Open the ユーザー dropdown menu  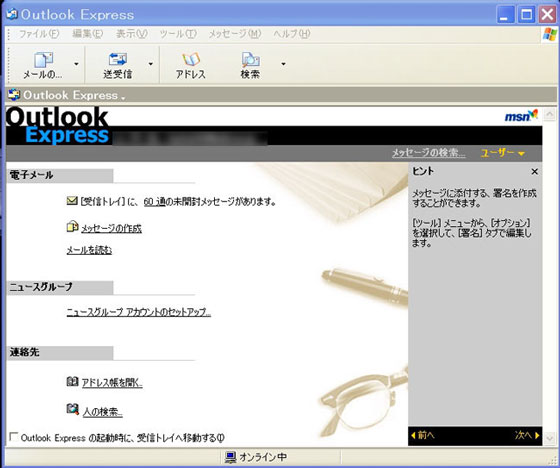pyautogui.click(x=502, y=153)
